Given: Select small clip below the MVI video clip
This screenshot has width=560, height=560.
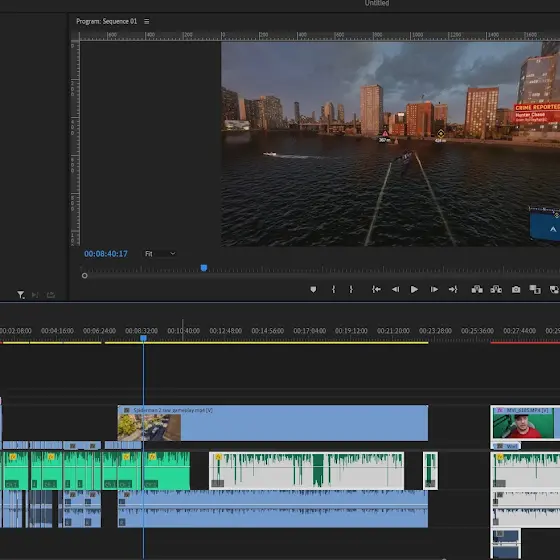Looking at the screenshot, I should tap(506, 446).
